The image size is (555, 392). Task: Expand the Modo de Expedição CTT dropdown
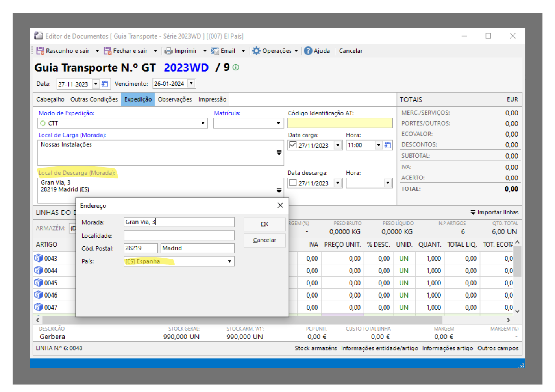tap(203, 123)
